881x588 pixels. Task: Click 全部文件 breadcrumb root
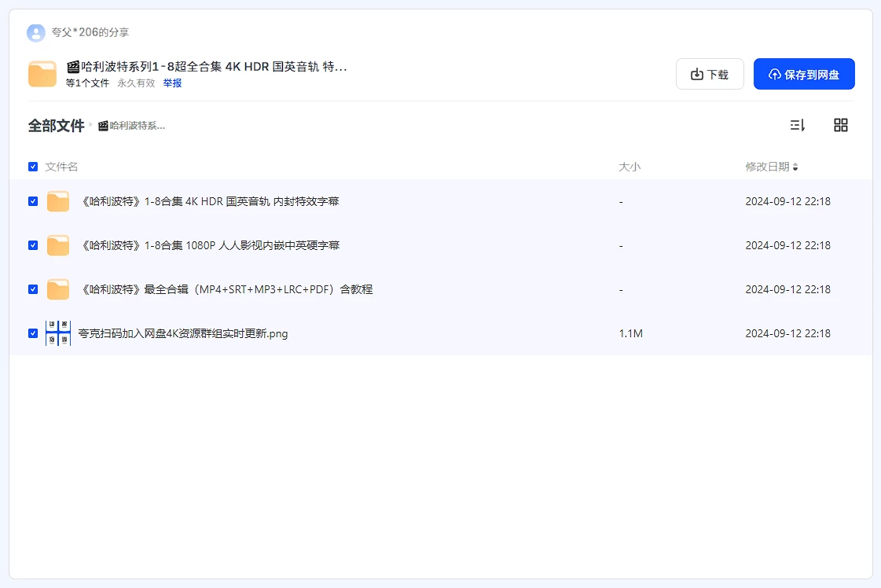(x=56, y=126)
